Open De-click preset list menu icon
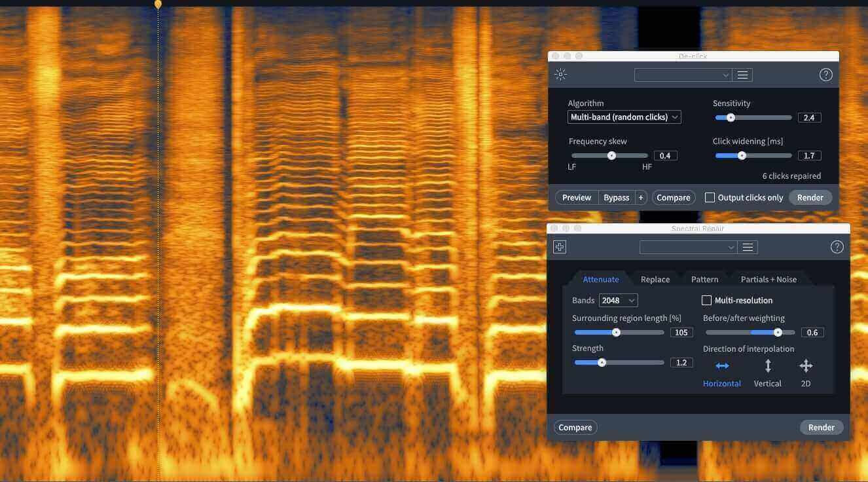The height and width of the screenshot is (482, 868). coord(742,75)
